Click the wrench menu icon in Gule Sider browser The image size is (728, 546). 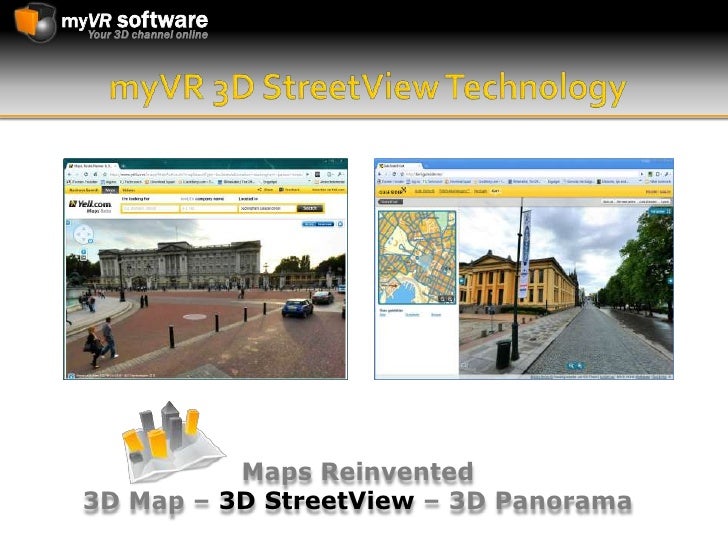pyautogui.click(x=666, y=174)
